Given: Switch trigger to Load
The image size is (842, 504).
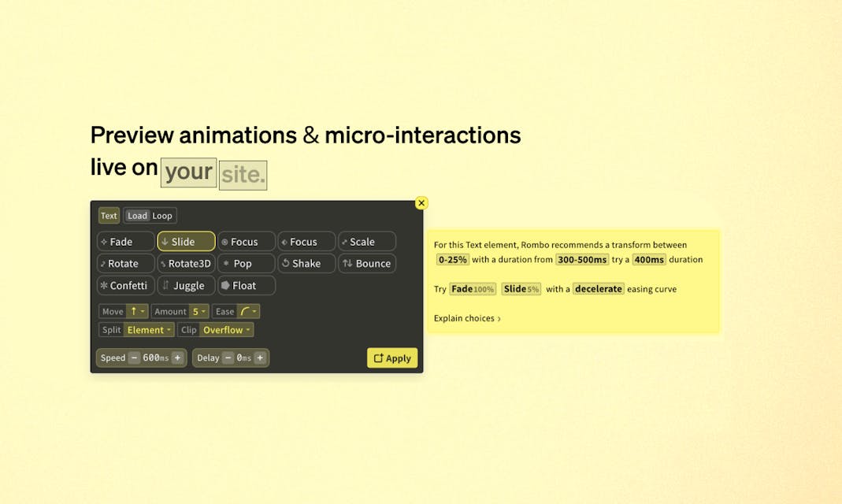Looking at the screenshot, I should click(137, 216).
